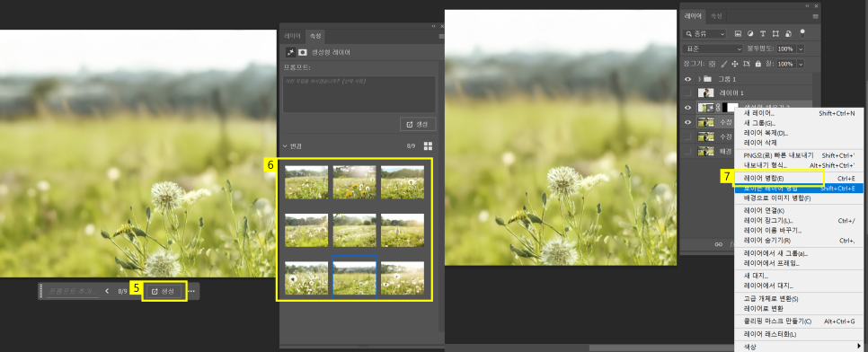The image size is (868, 352).
Task: Open the 칠 fill dropdown arrow
Action: [x=800, y=64]
